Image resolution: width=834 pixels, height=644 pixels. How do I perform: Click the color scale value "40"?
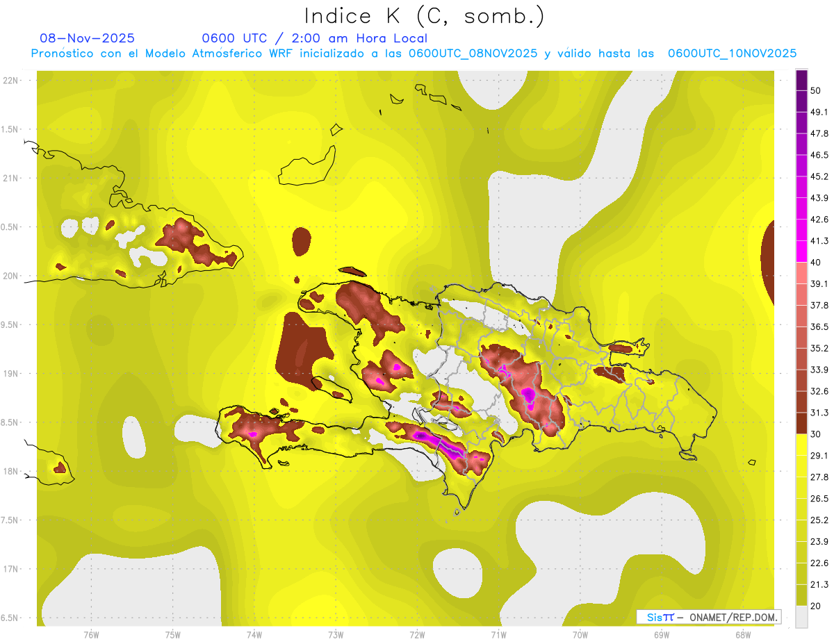coord(817,263)
